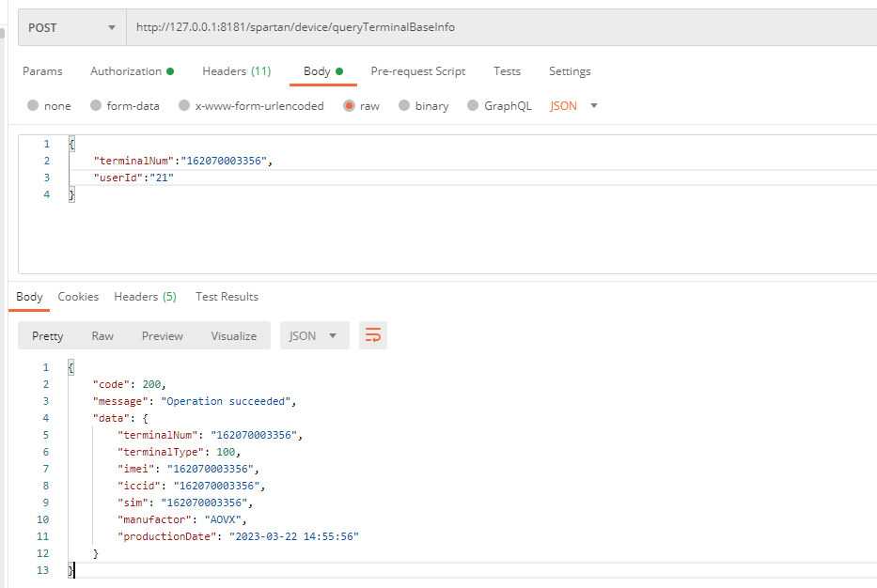Select the binary body radio button

point(404,106)
